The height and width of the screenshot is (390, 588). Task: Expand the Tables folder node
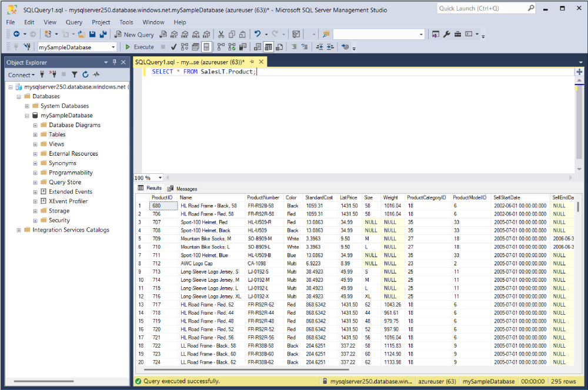(35, 135)
